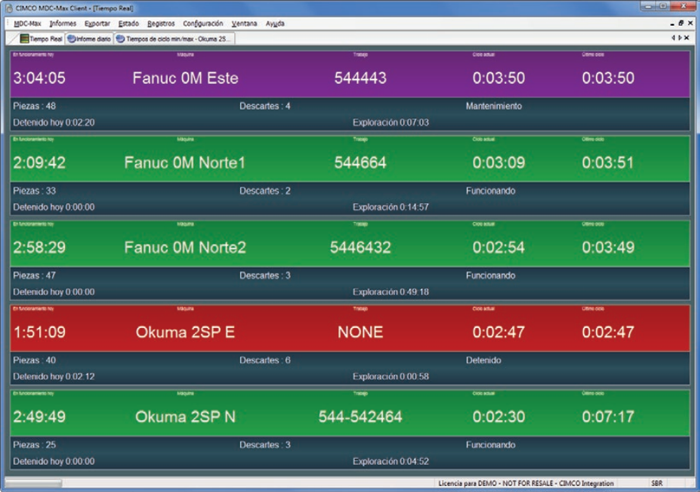Screen dimensions: 700x492
Task: Open the Informes menu
Action: coord(62,24)
